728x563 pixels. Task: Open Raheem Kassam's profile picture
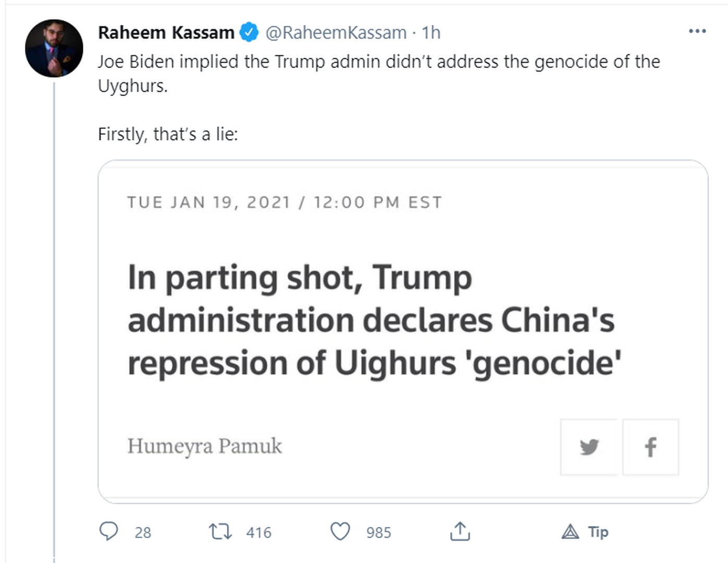pos(54,48)
